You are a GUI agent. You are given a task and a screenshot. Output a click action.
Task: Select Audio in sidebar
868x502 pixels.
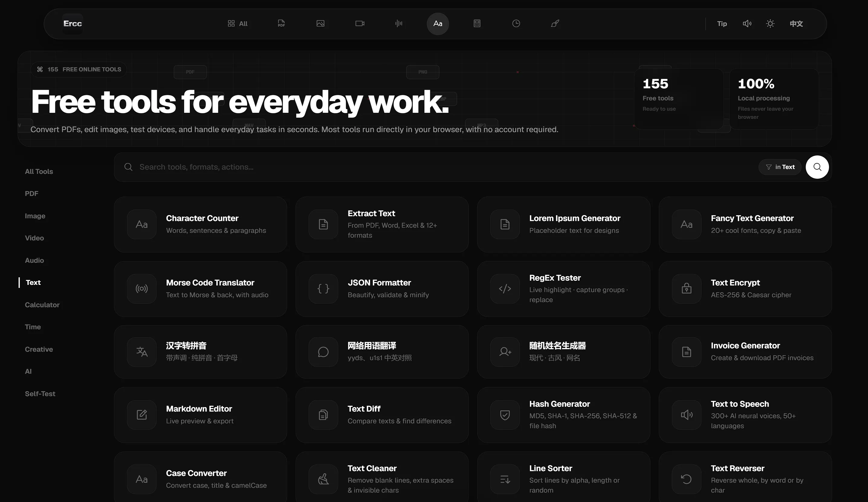click(x=34, y=260)
